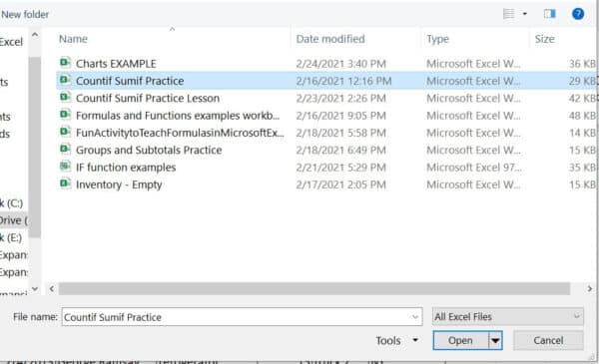The width and height of the screenshot is (599, 364).
Task: Click the 2/21/2021 5:29 PM date cell
Action: (x=340, y=168)
